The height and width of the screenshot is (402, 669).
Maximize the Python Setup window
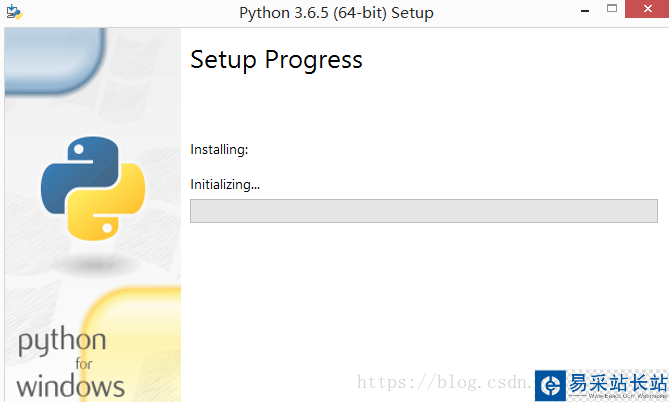tap(613, 9)
